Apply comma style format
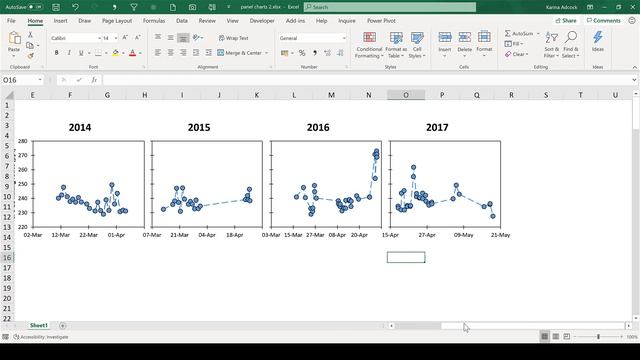Image resolution: width=640 pixels, height=360 pixels. pyautogui.click(x=315, y=53)
